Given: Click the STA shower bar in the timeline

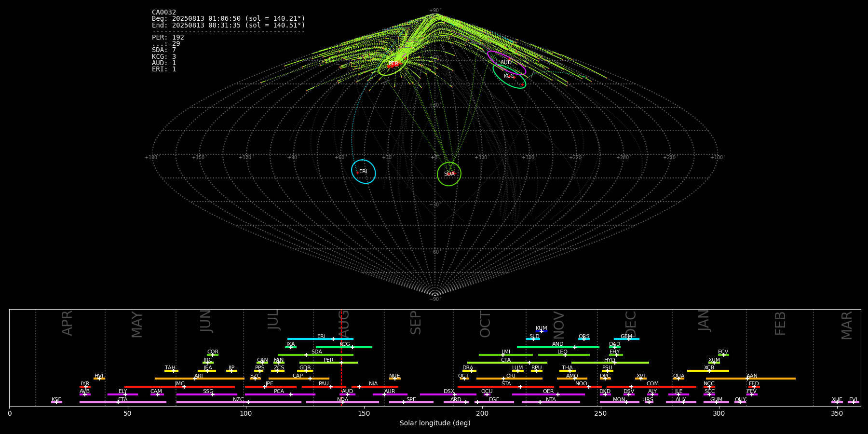Looking at the screenshot, I should click(x=506, y=387).
